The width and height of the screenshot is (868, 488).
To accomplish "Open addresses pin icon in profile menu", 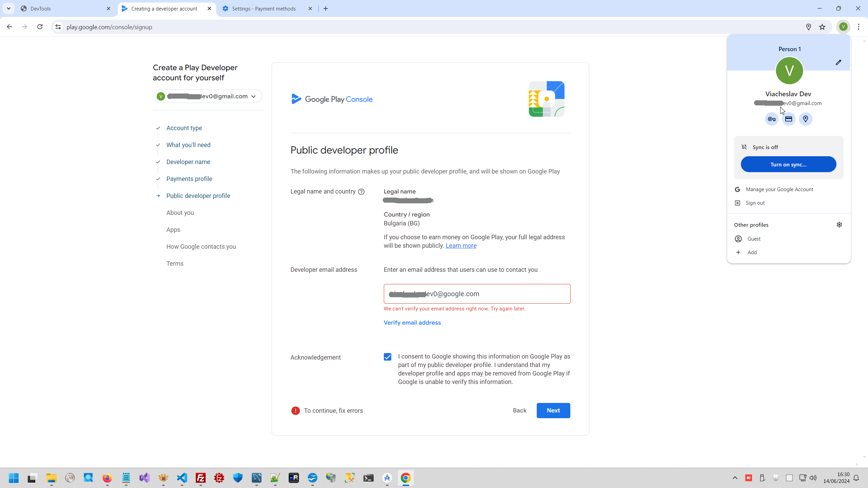I will pyautogui.click(x=805, y=119).
